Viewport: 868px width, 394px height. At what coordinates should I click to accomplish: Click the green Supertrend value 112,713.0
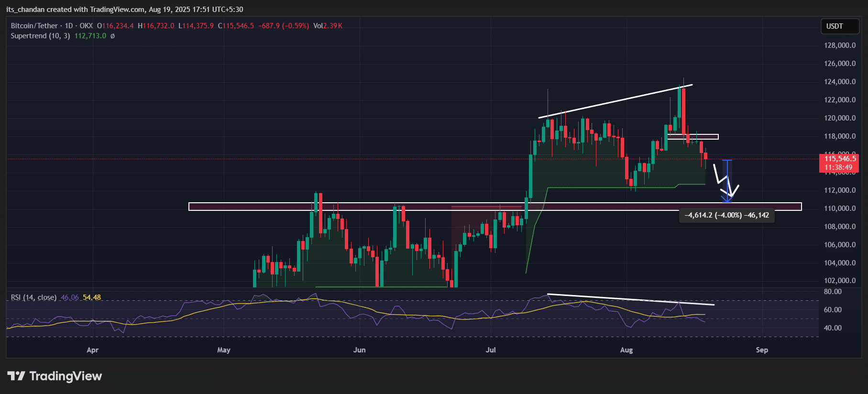(x=90, y=36)
